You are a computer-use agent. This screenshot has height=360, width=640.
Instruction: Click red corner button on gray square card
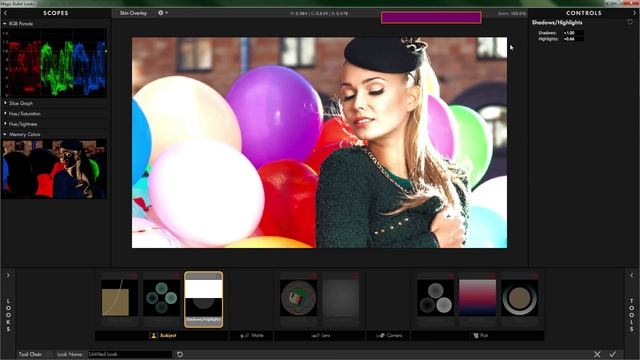pyautogui.click(x=356, y=276)
